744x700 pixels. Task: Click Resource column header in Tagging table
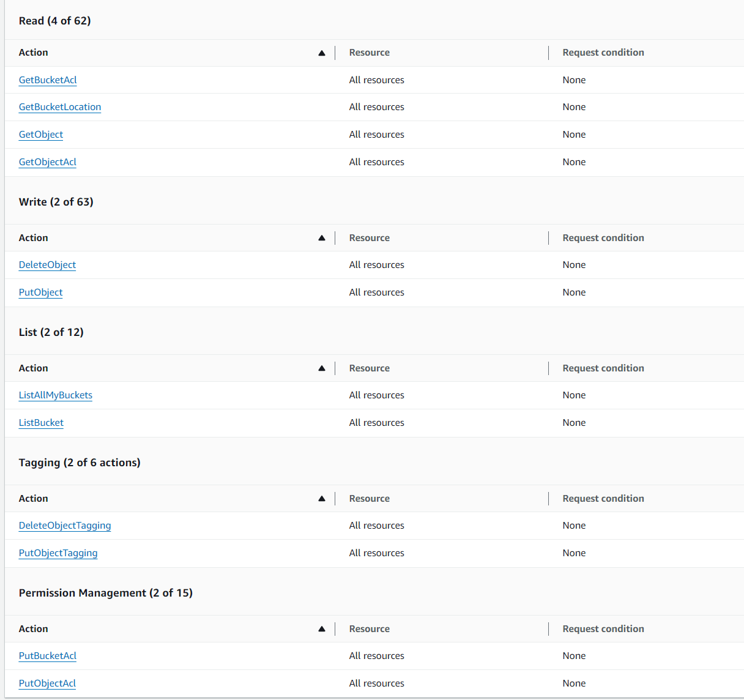[370, 499]
